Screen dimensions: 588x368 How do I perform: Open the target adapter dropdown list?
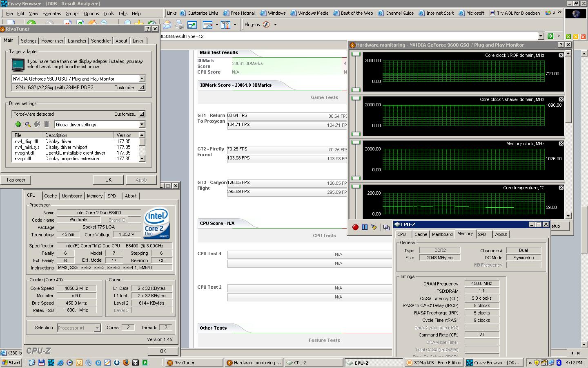pos(142,79)
